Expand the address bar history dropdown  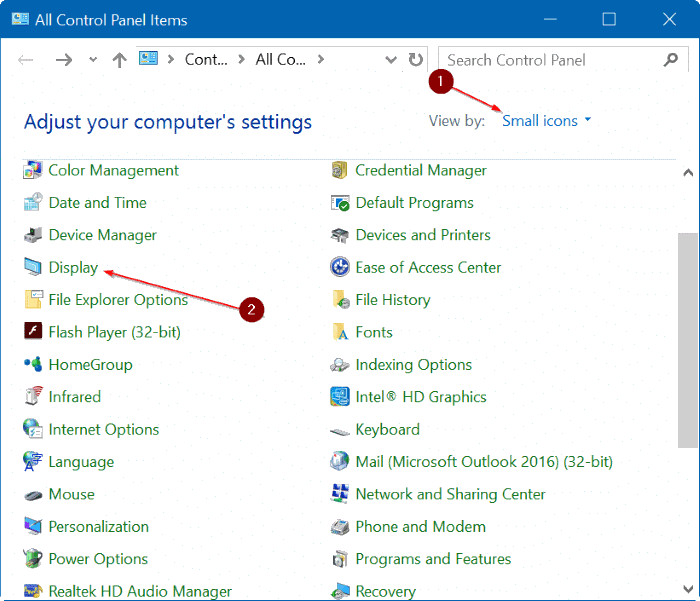click(391, 59)
